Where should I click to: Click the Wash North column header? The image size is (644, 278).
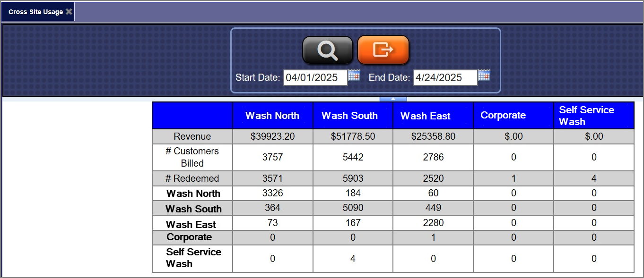click(x=272, y=116)
